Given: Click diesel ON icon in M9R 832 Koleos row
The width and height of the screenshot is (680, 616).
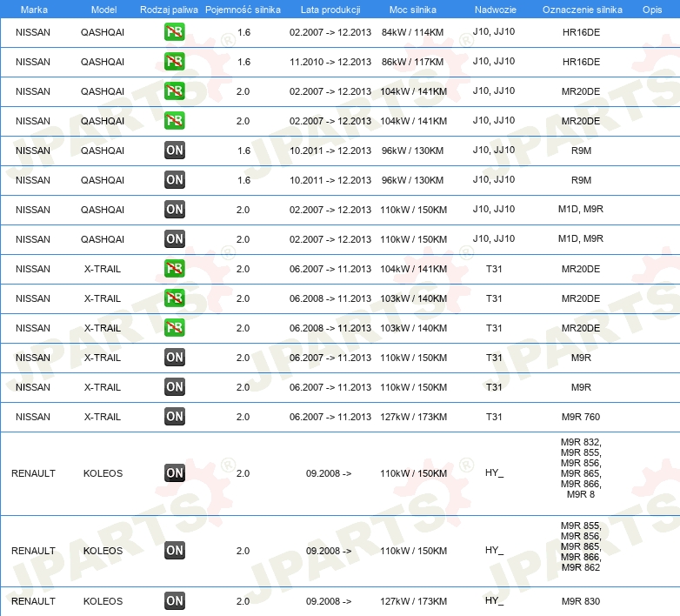Looking at the screenshot, I should click(174, 472).
